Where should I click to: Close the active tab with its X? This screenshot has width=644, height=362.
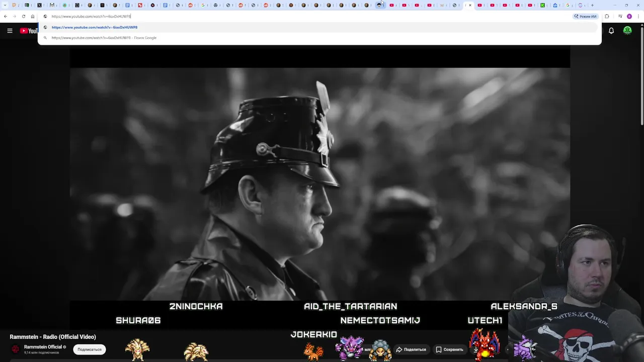click(x=470, y=5)
